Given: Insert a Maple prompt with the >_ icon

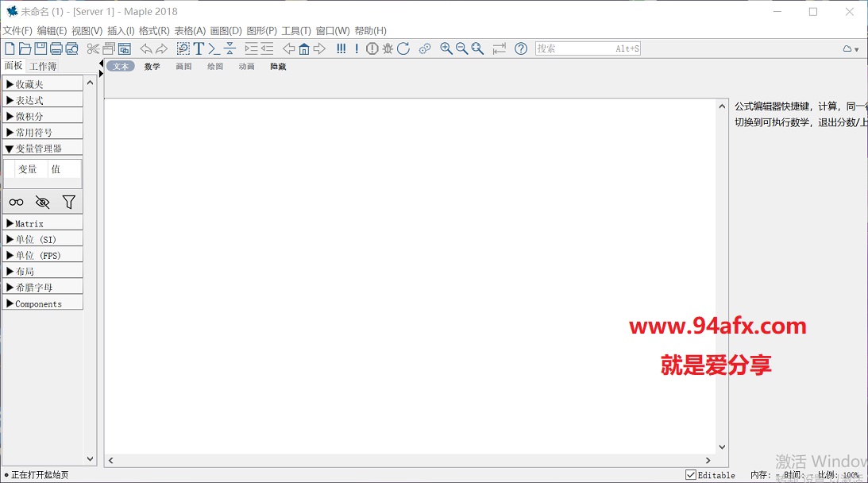Looking at the screenshot, I should [x=214, y=48].
